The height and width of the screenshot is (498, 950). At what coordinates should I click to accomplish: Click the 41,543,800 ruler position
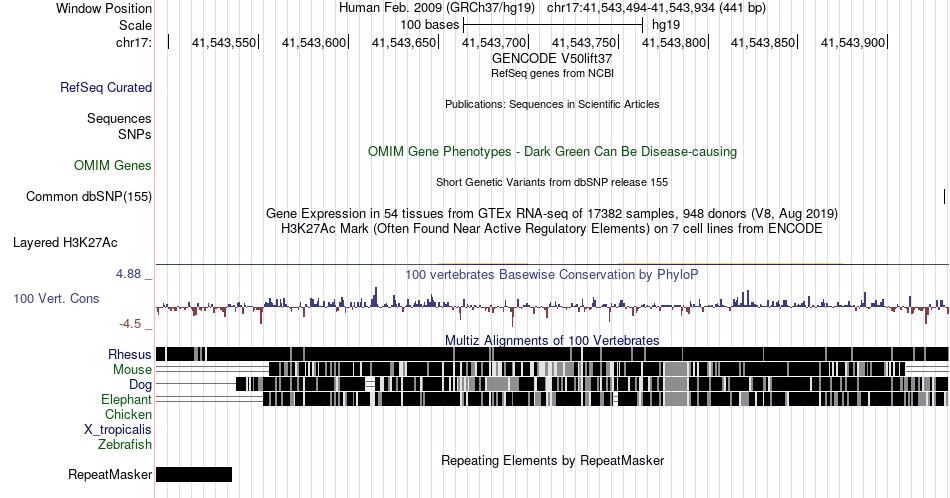point(674,42)
